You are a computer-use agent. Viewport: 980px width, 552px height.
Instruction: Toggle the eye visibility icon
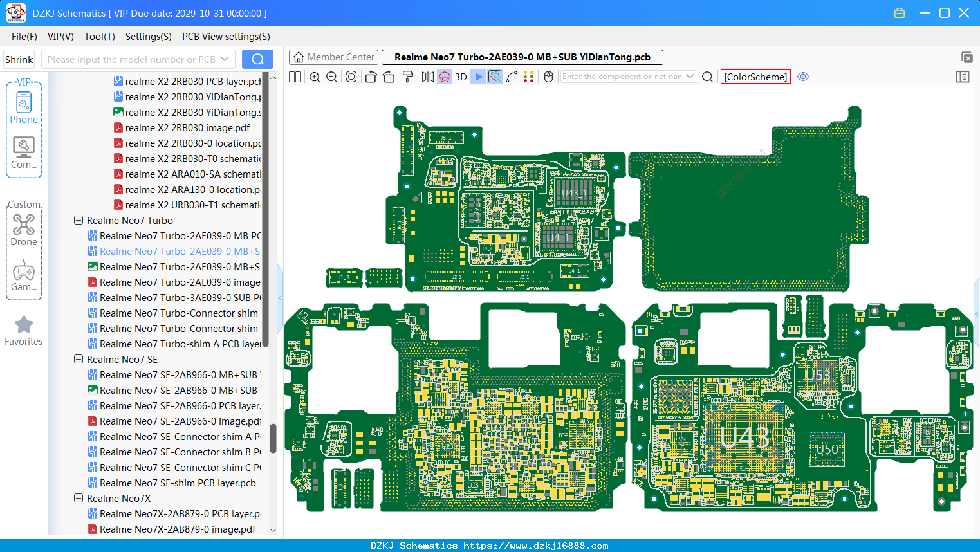803,77
